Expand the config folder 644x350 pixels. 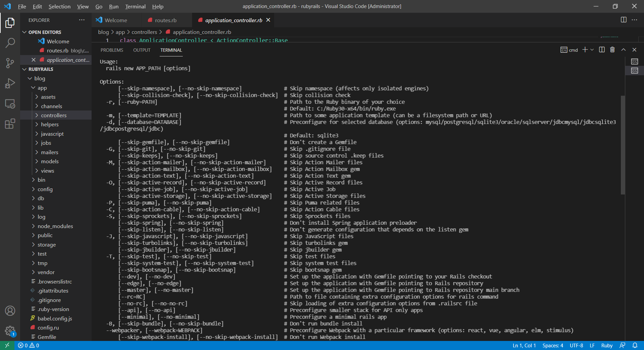point(56,189)
